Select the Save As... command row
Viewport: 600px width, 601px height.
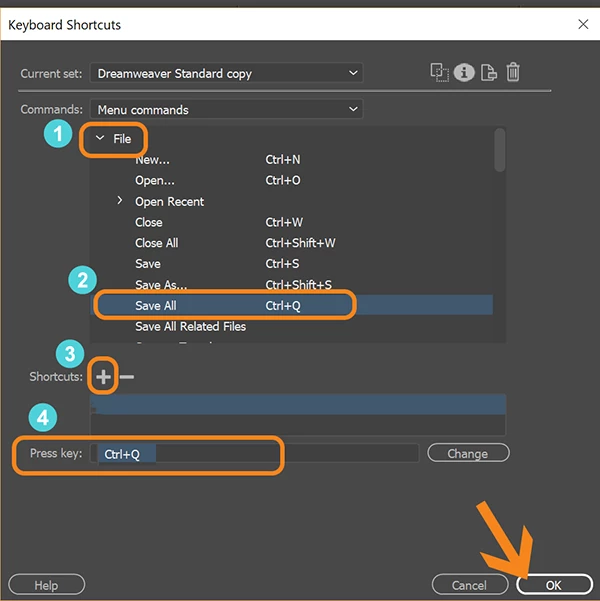coord(291,284)
